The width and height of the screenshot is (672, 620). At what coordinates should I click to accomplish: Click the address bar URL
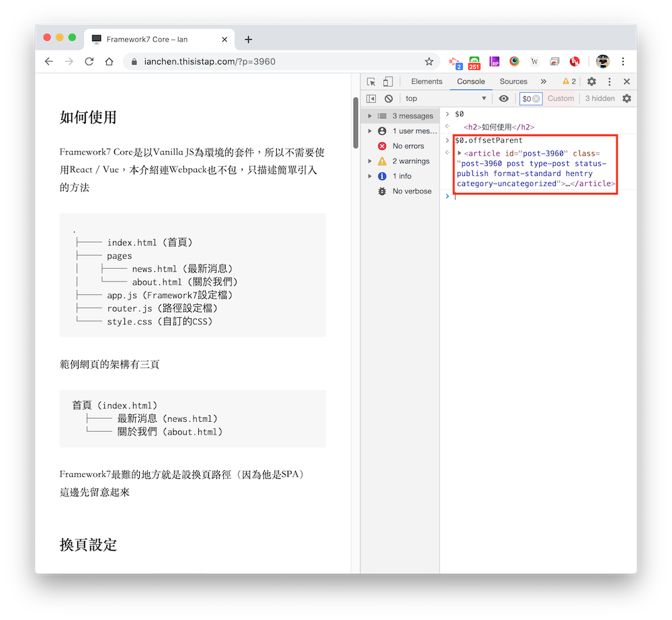pyautogui.click(x=210, y=62)
